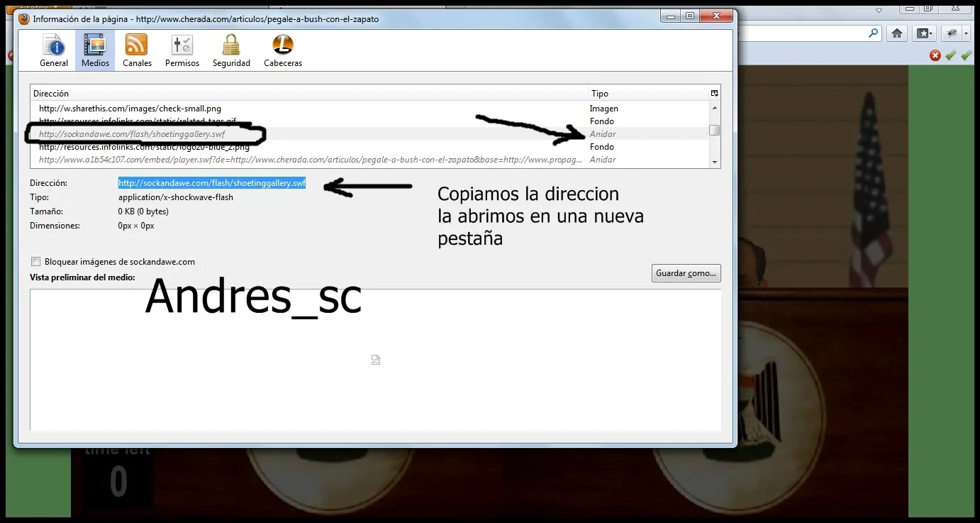Select the a1b54c107.com player.swf row
The width and height of the screenshot is (980, 523).
pos(370,160)
